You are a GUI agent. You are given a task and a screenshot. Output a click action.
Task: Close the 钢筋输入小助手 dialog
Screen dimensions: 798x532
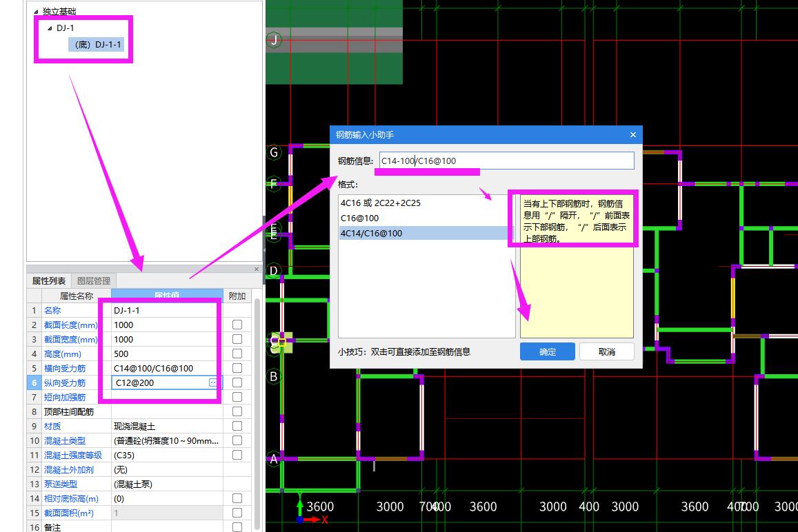(633, 135)
